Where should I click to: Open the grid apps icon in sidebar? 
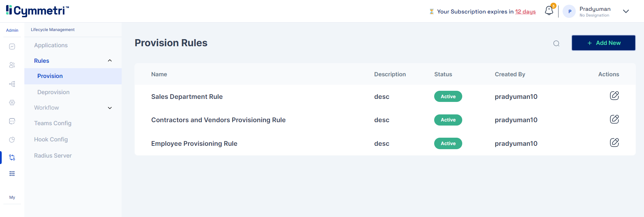(12, 173)
